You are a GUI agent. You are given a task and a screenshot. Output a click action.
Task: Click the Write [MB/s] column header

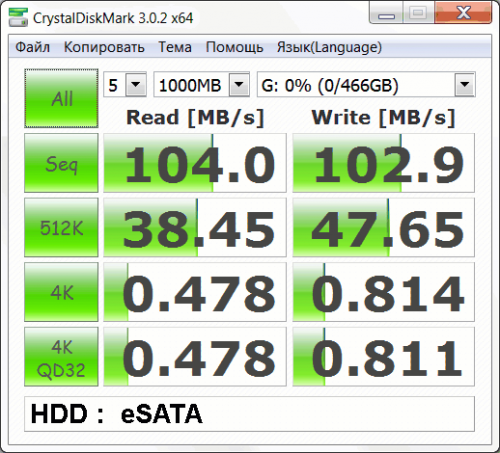(383, 118)
